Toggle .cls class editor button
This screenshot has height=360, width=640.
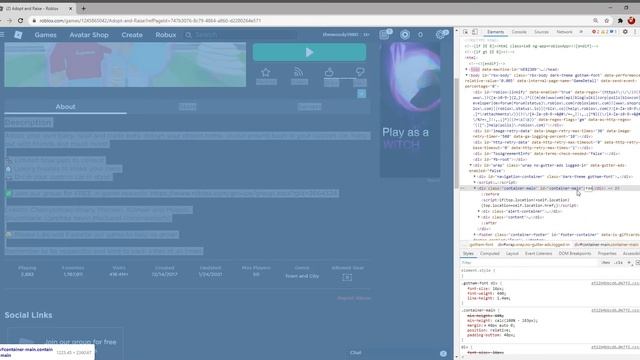click(618, 263)
